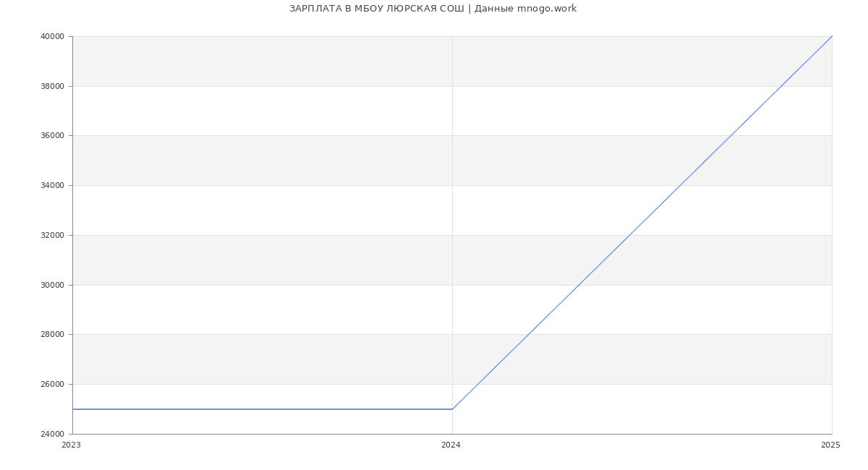Select the 2024 x-axis label
868x470 pixels.
[451, 445]
